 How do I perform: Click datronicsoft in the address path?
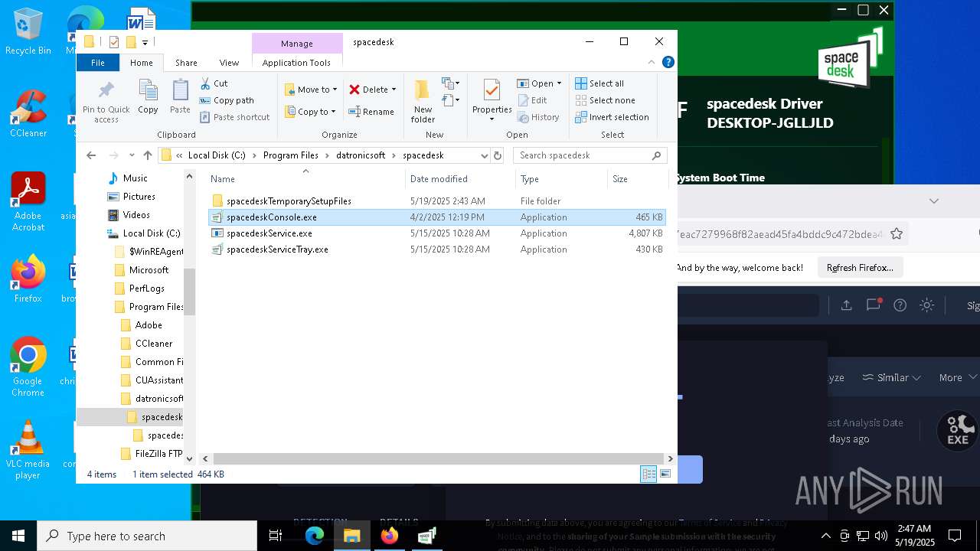coord(360,155)
